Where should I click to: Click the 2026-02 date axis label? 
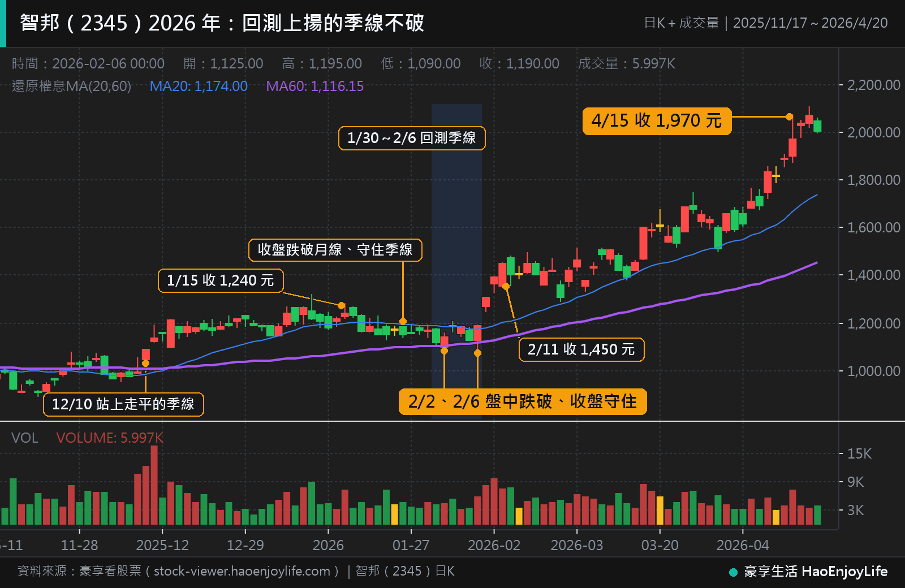pyautogui.click(x=494, y=545)
